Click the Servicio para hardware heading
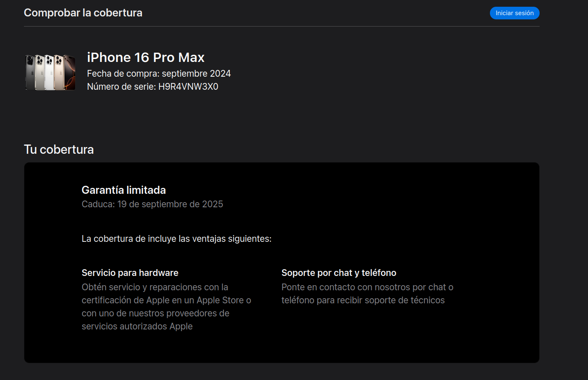This screenshot has width=588, height=380. (130, 273)
